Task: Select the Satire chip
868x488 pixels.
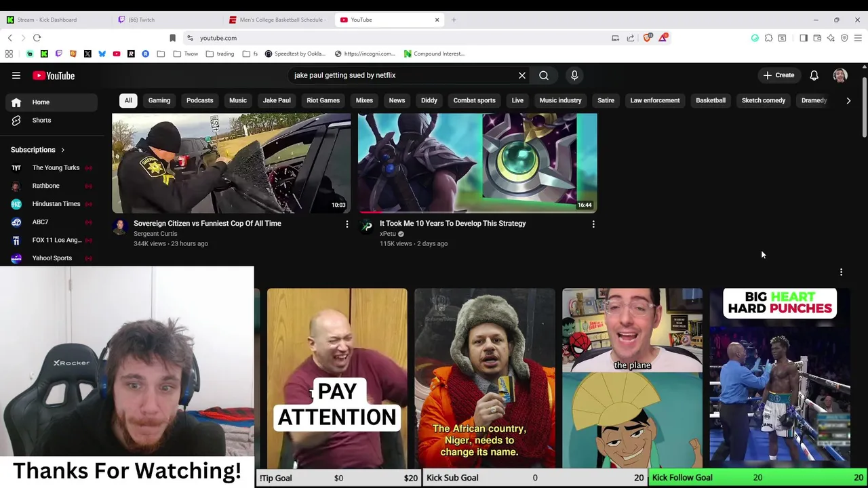Action: [606, 100]
